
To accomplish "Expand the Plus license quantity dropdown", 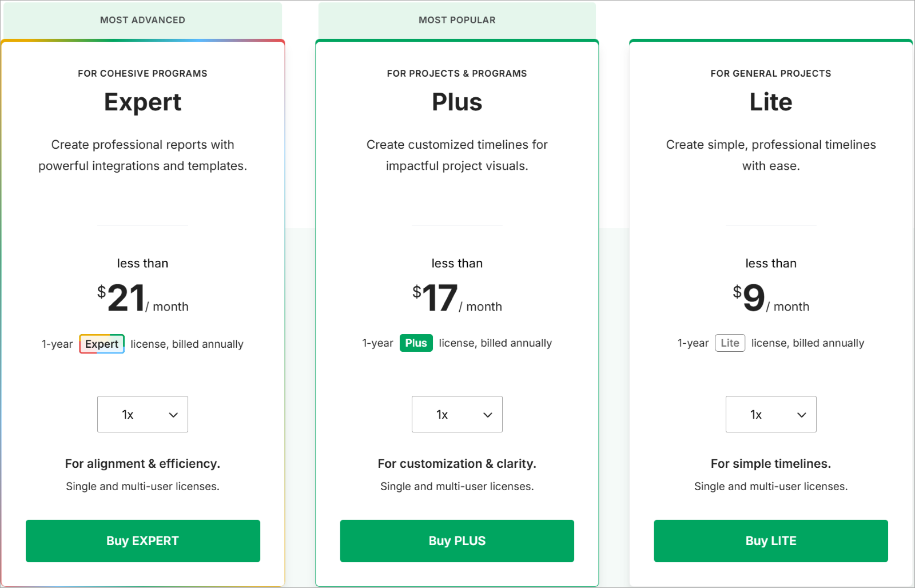I will [457, 414].
